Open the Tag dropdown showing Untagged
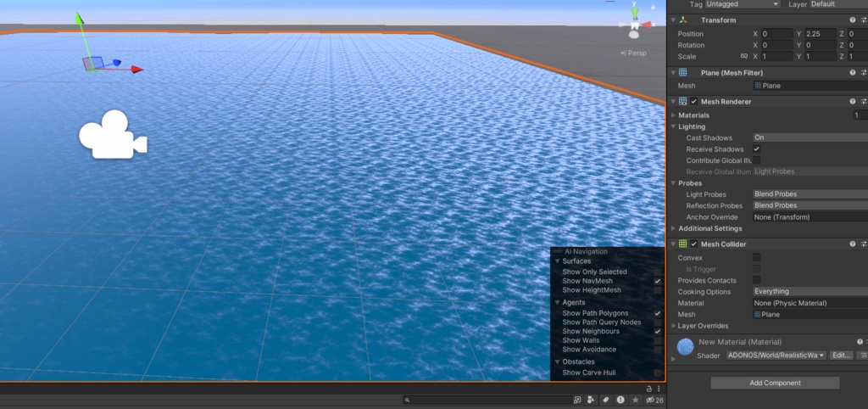868x409 pixels. point(743,4)
